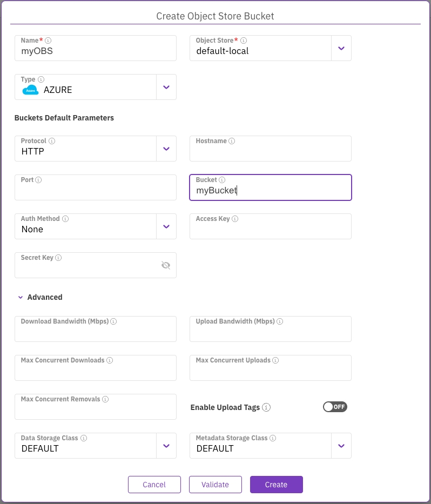Click the Auth Method info icon
The height and width of the screenshot is (504, 431).
coord(65,219)
